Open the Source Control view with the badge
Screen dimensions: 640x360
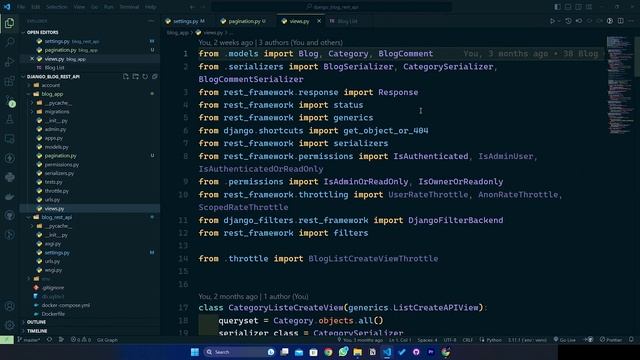point(9,100)
